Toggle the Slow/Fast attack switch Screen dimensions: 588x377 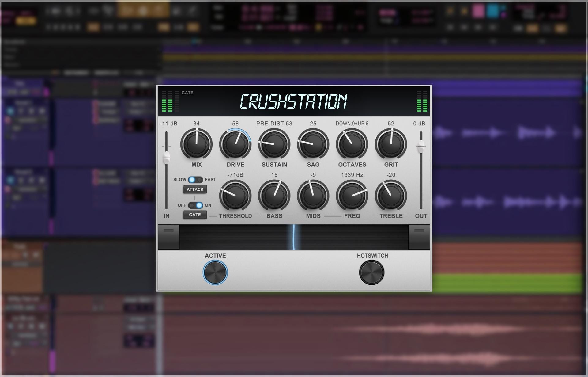pos(195,180)
